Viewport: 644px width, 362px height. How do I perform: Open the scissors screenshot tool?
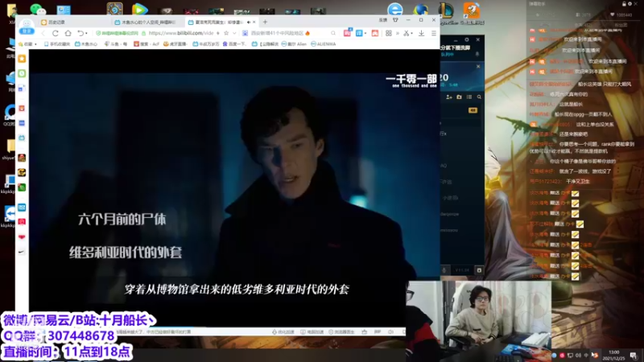[406, 33]
